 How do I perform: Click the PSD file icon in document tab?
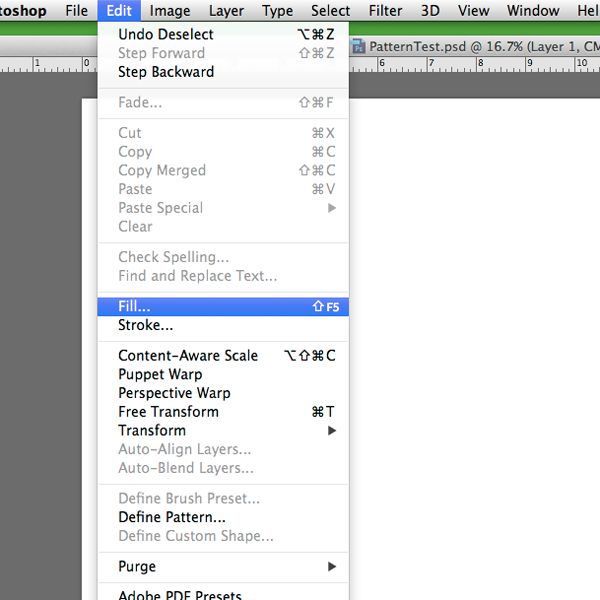pos(359,47)
